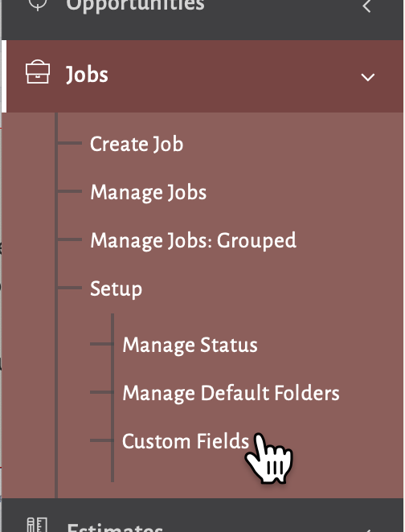This screenshot has height=532, width=405.
Task: Click the white active indicator bar beside Jobs
Action: [3, 76]
